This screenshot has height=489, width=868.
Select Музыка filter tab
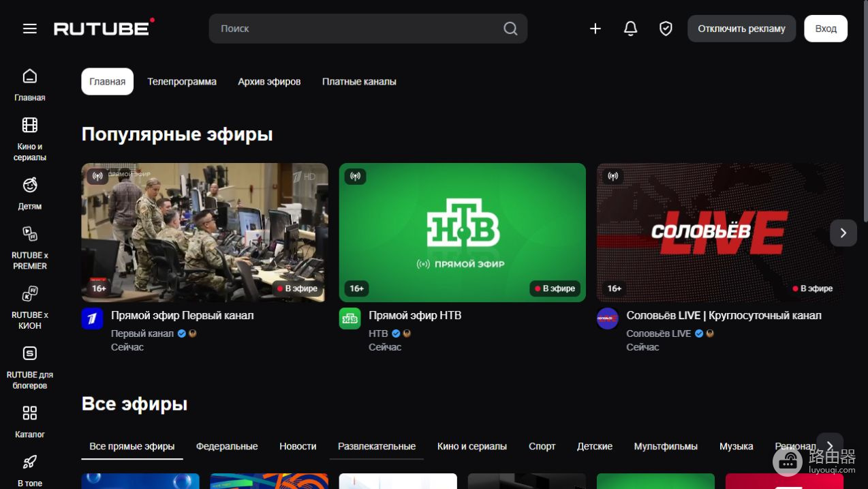click(x=737, y=446)
